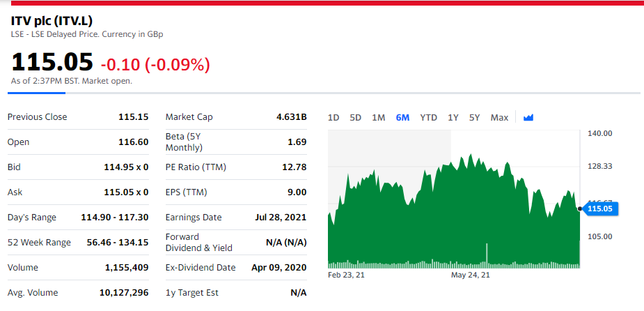This screenshot has width=644, height=311.
Task: Click the 128.33 chart axis label
Action: click(x=599, y=166)
